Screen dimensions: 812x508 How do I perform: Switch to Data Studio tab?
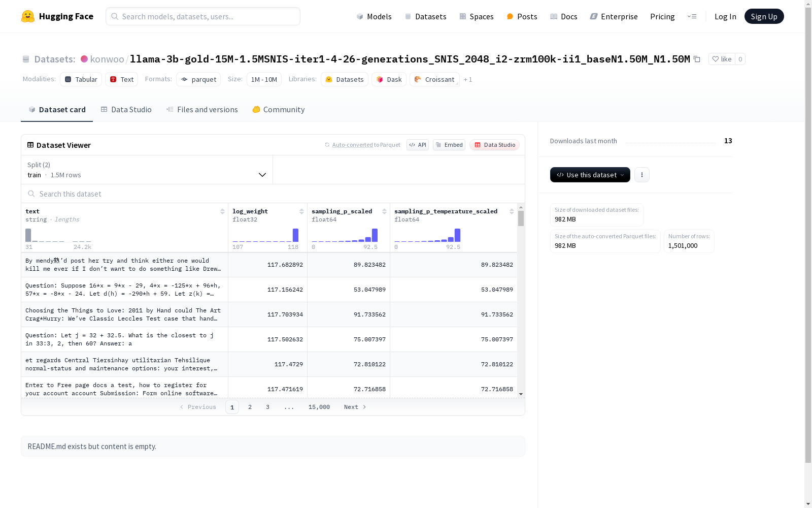(126, 110)
